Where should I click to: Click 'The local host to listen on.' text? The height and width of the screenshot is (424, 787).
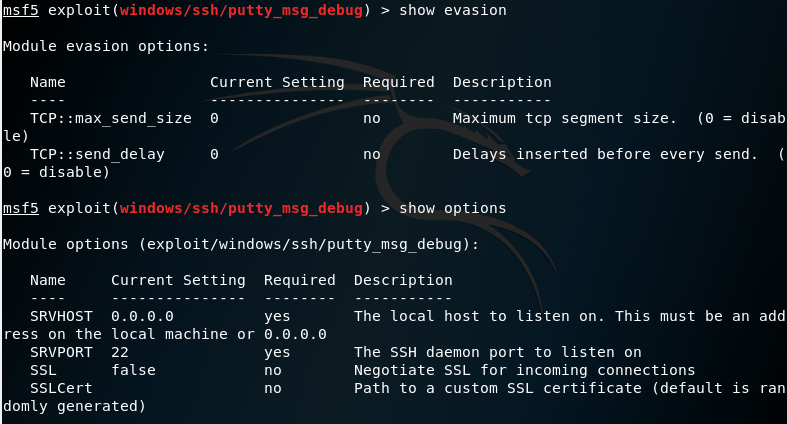pos(480,317)
